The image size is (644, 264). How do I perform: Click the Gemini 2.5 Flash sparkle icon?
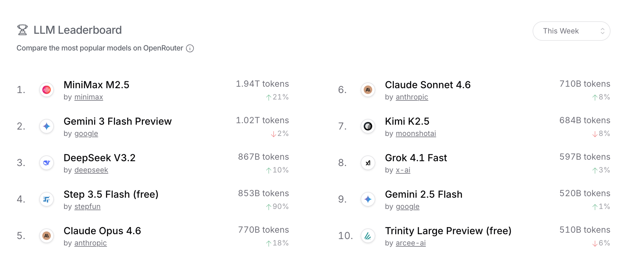pyautogui.click(x=368, y=199)
